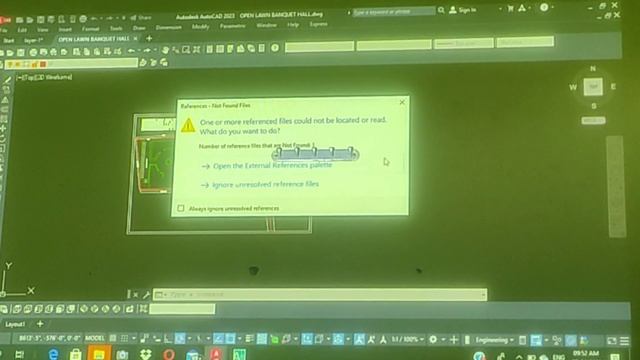Viewport: 640px width, 360px height.
Task: Click the search magnifier icon
Action: (x=441, y=10)
